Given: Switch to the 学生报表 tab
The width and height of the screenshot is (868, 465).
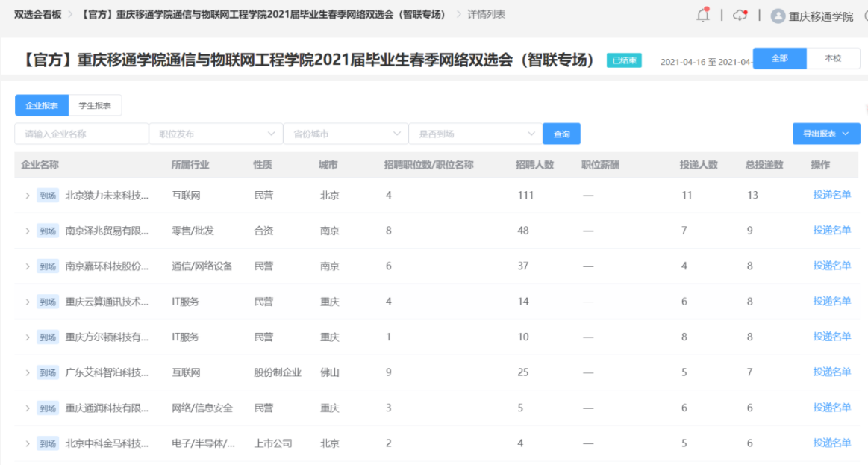Looking at the screenshot, I should (95, 106).
